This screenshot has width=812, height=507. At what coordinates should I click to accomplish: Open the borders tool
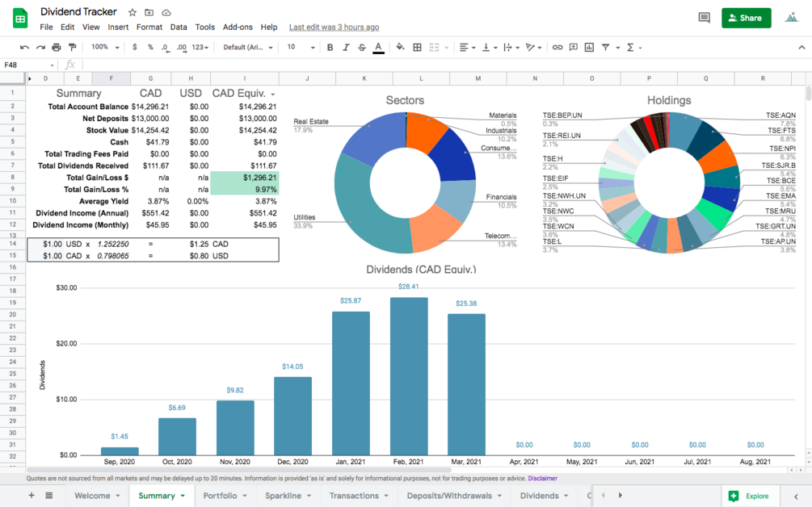pyautogui.click(x=417, y=47)
